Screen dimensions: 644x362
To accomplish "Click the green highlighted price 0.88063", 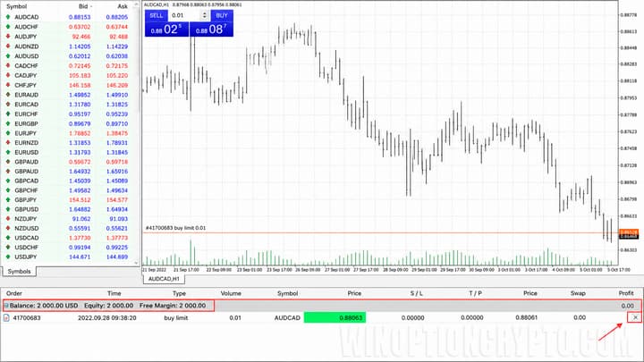I will (335, 317).
